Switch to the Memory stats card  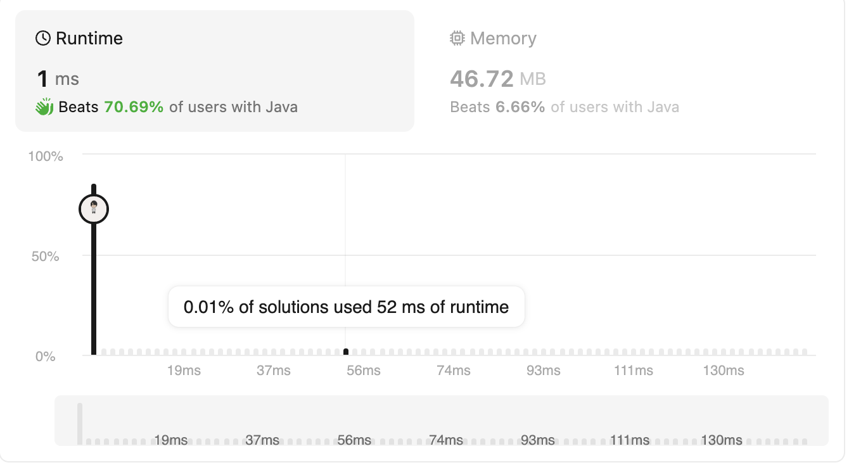click(564, 71)
